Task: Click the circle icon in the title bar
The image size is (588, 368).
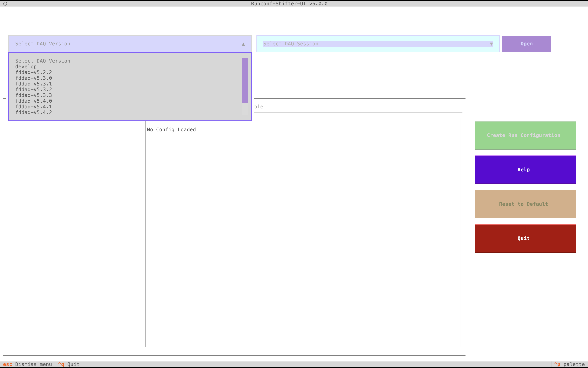Action: coord(5,4)
